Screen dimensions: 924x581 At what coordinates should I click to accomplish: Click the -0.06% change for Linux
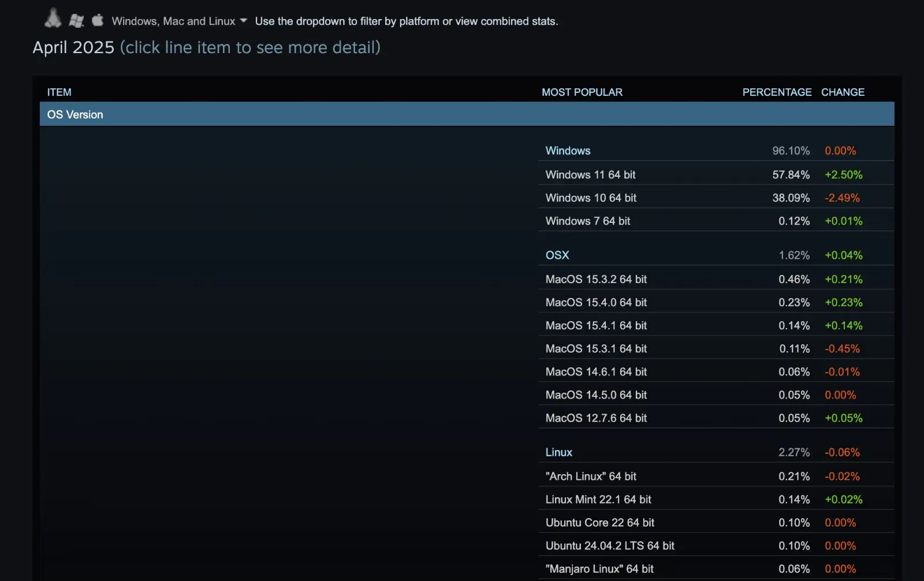pyautogui.click(x=842, y=452)
